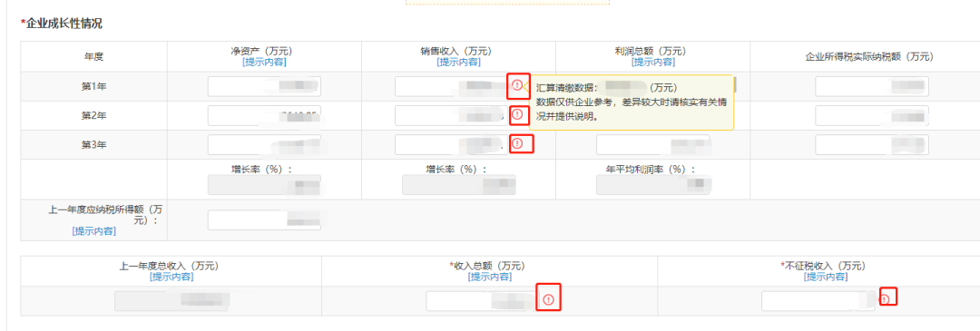
Task: Click the 第3年 row label
Action: 93,145
